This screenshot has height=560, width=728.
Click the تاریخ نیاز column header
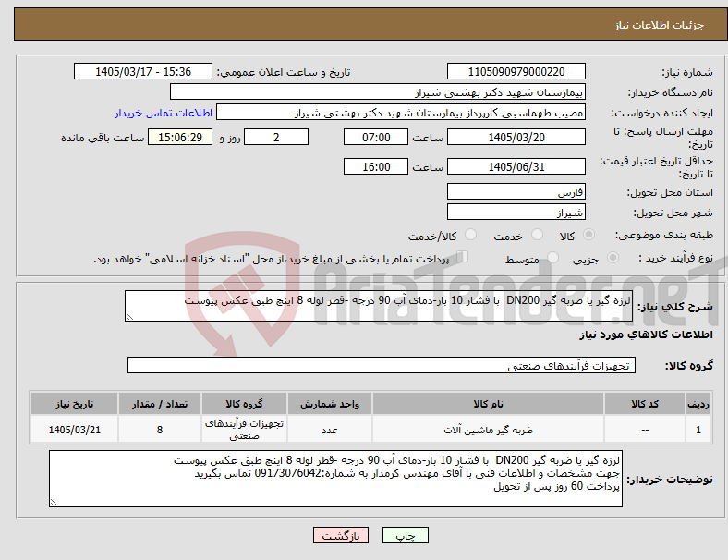coord(74,404)
